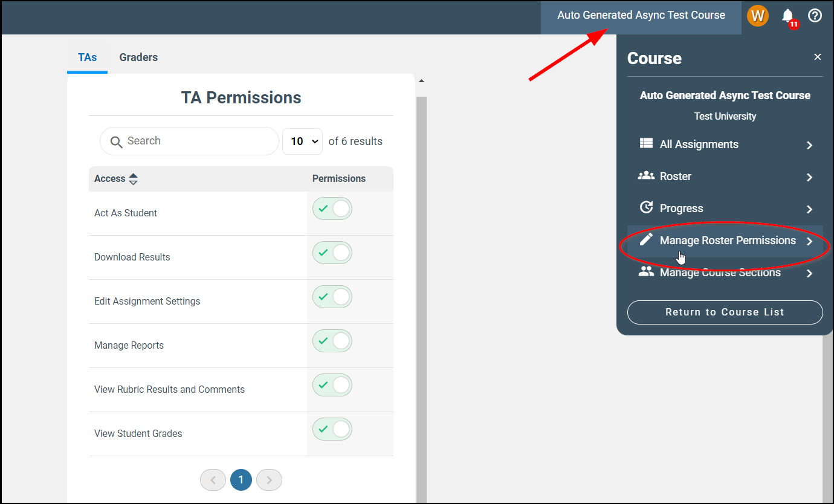Sort by the Access column arrows
Viewport: 834px width, 504px height.
(134, 179)
